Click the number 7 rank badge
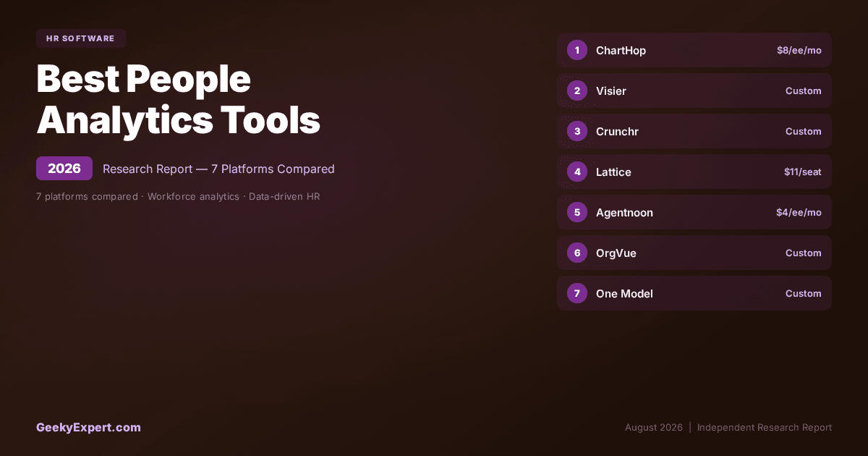 [577, 293]
